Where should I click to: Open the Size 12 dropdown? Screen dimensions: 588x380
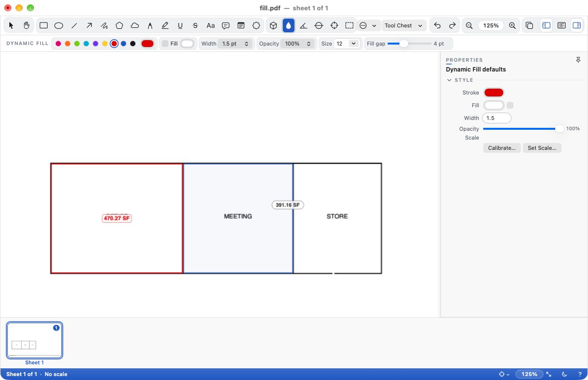[x=347, y=44]
